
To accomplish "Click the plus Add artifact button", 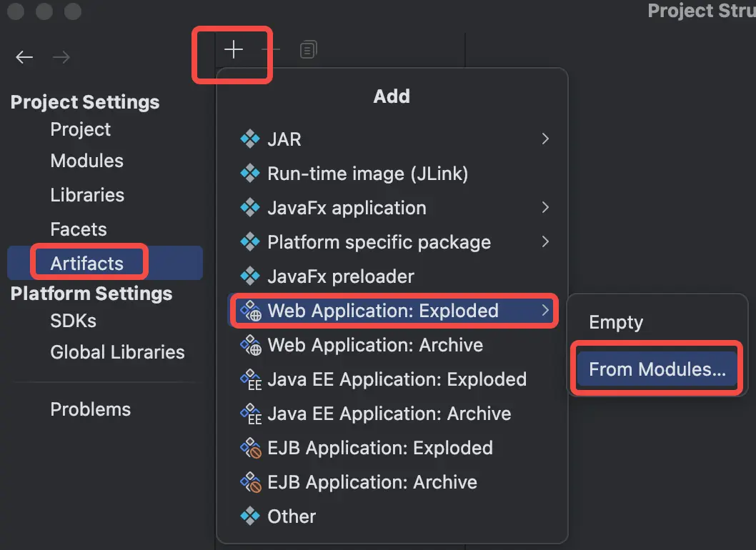I will coord(234,50).
